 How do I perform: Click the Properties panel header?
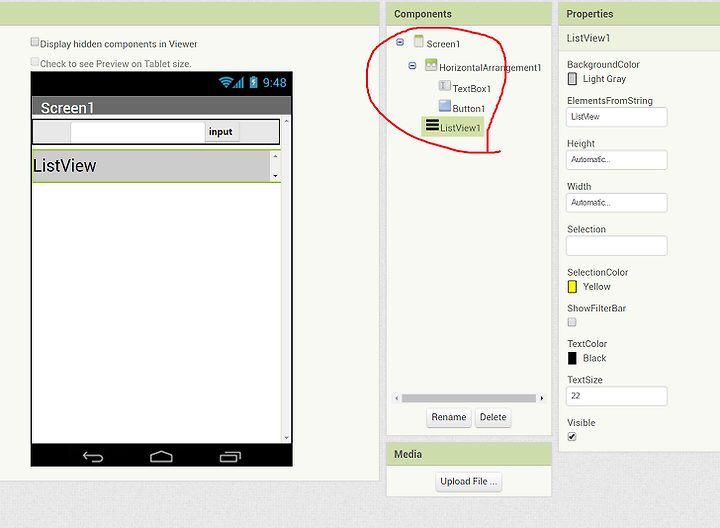coord(639,14)
